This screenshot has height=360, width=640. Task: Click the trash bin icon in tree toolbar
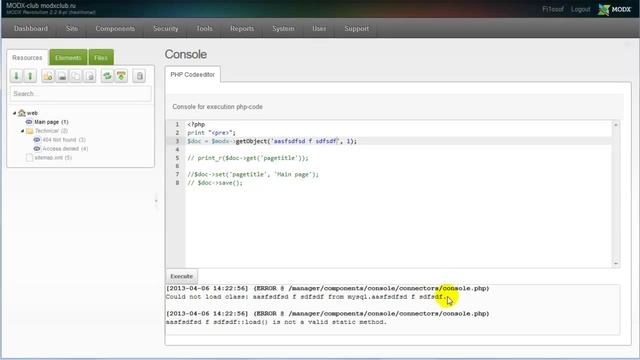click(x=139, y=76)
